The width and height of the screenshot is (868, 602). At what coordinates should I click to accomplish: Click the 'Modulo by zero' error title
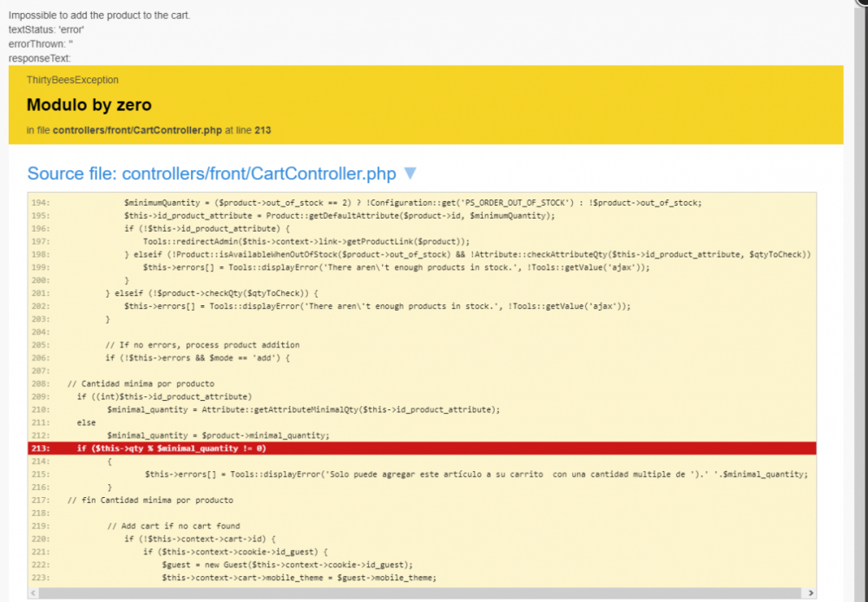click(x=89, y=105)
